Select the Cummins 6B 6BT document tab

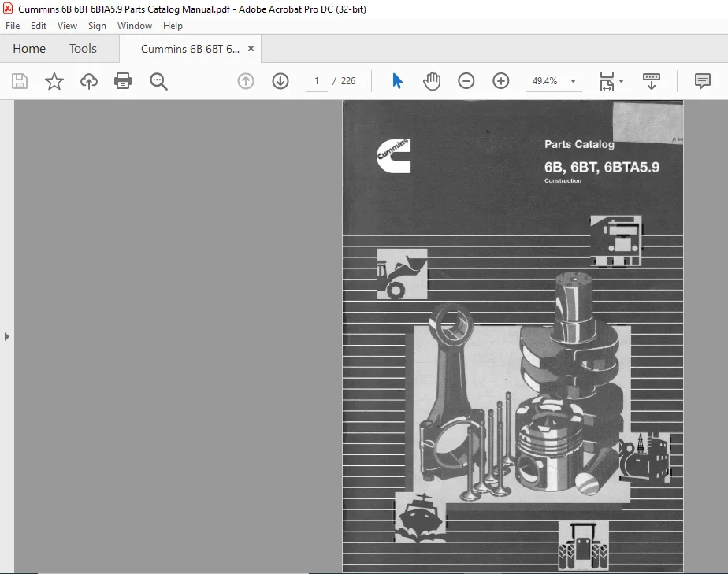click(191, 49)
